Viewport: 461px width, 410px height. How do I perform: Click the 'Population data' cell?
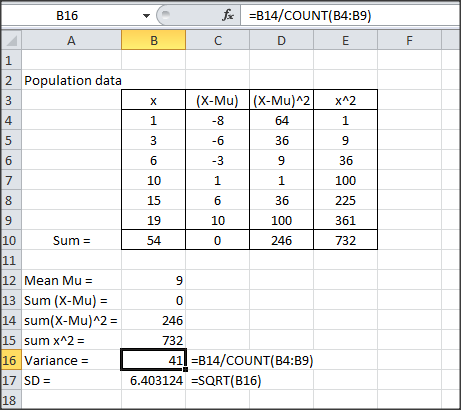coord(73,80)
